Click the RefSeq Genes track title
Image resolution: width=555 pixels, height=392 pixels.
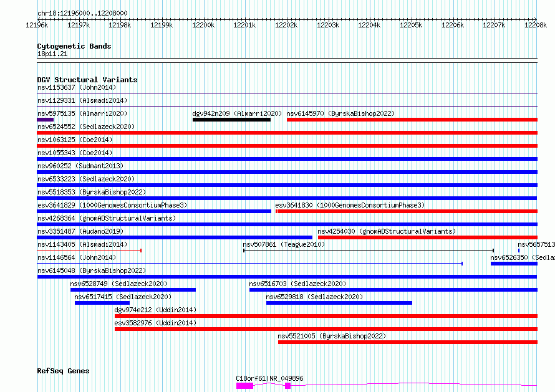pos(63,371)
